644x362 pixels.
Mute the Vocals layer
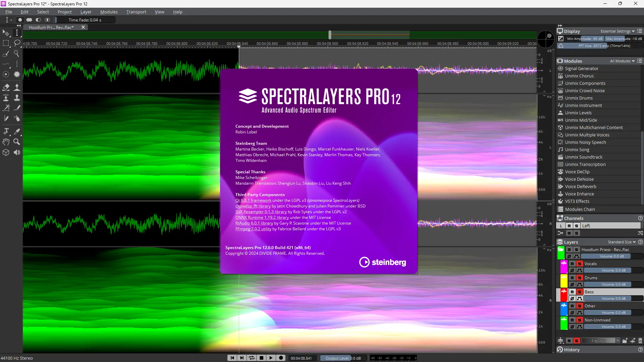(x=572, y=264)
